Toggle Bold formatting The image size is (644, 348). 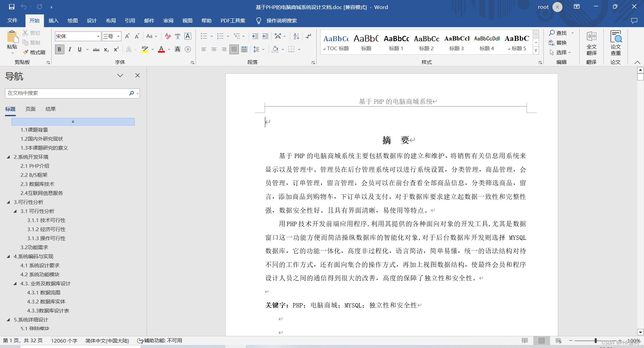point(59,50)
